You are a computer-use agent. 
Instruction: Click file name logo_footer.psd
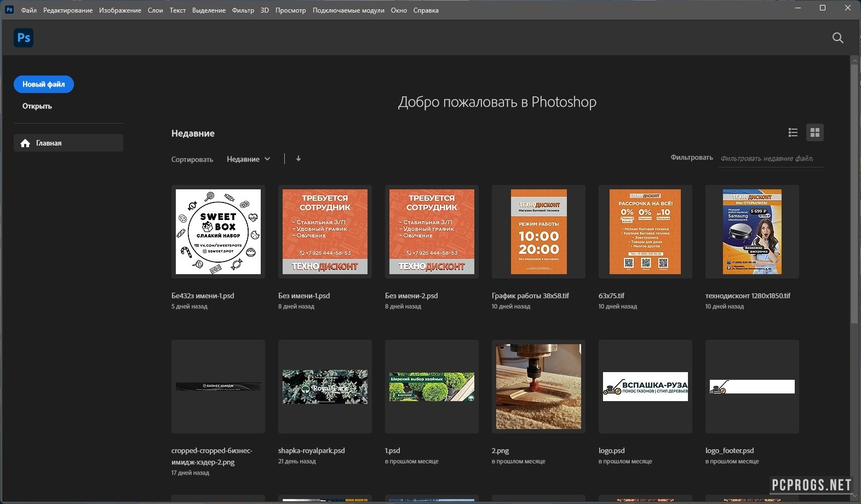(730, 451)
